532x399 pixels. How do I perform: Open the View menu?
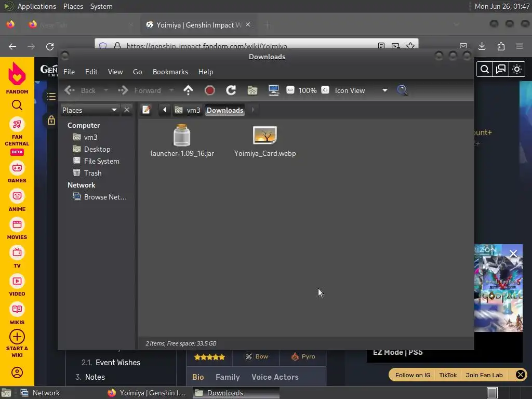tap(115, 72)
